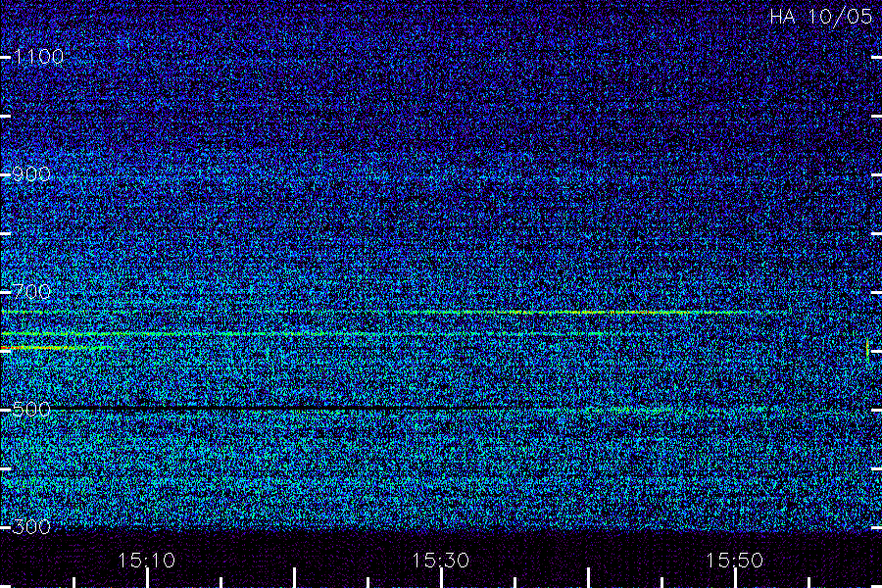Click the 15:50 time label
This screenshot has height=588, width=882.
coord(734,560)
